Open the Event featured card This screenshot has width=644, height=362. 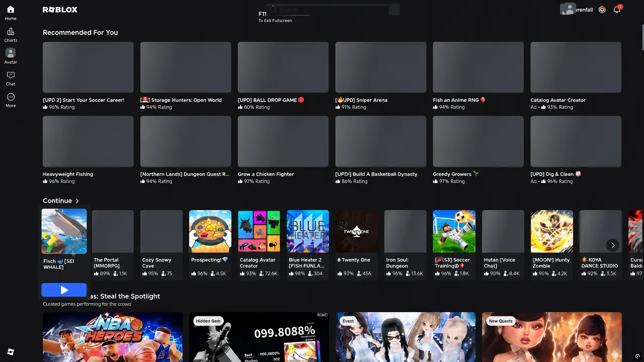point(406,337)
